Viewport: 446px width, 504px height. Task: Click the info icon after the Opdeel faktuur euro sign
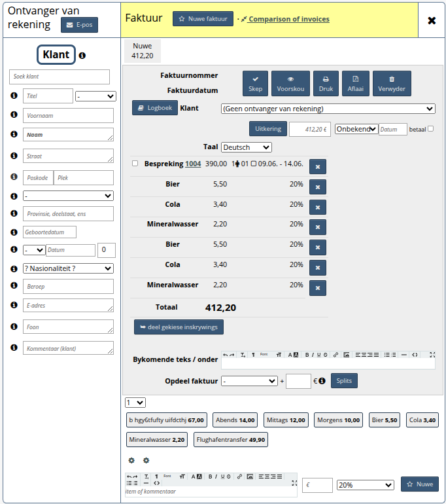tap(322, 381)
